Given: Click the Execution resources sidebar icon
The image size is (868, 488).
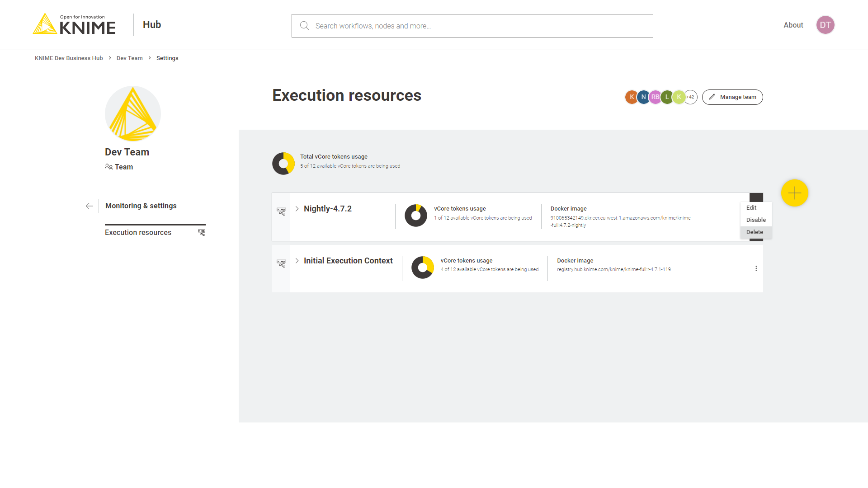Looking at the screenshot, I should [202, 232].
